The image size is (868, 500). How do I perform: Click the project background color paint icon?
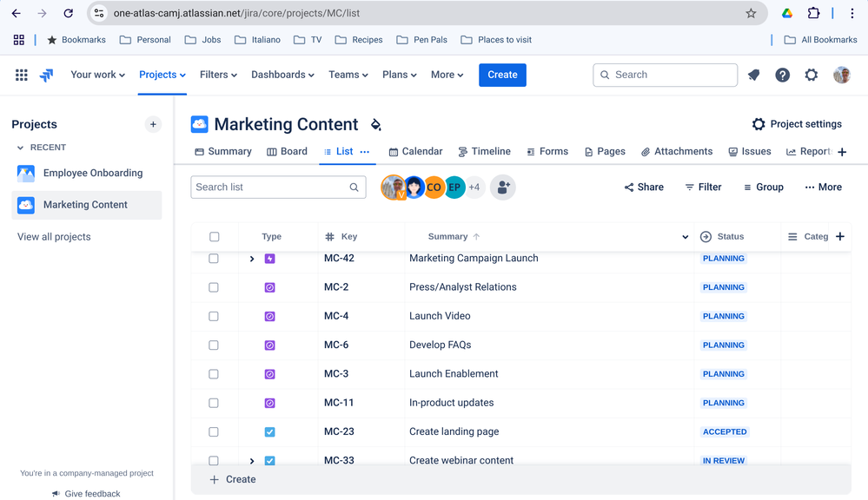pos(376,125)
